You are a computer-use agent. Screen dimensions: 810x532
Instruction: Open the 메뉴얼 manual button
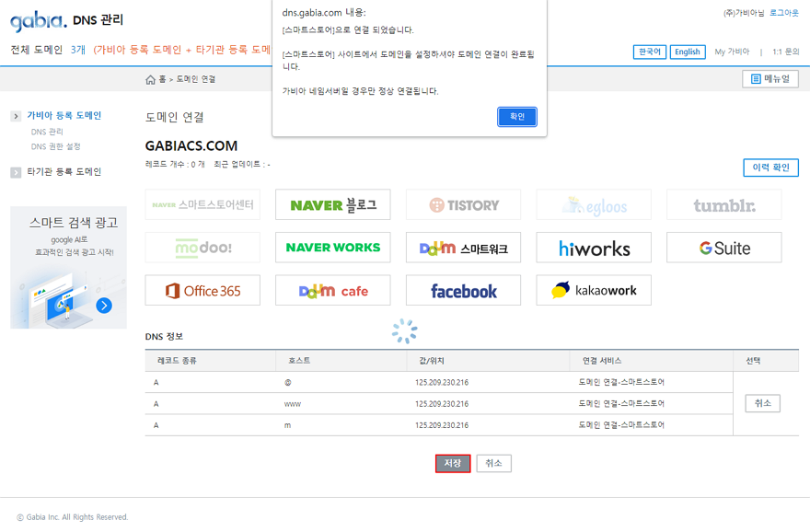tap(770, 79)
